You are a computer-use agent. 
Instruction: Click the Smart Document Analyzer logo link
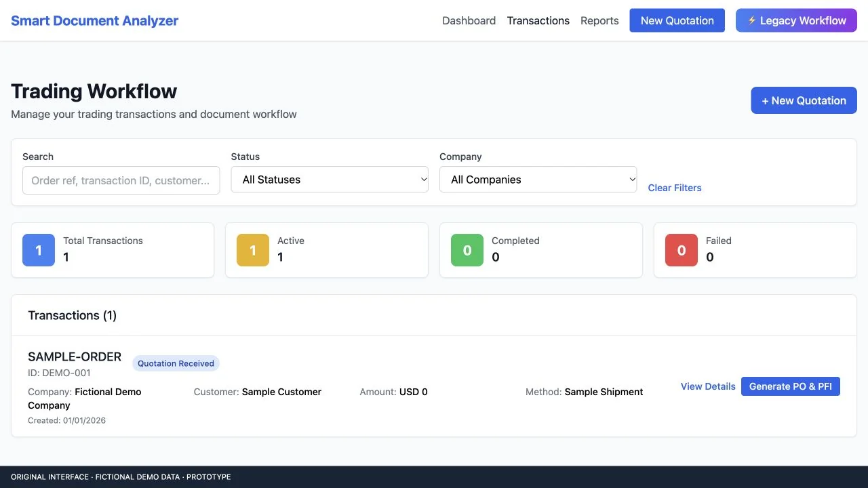[95, 20]
